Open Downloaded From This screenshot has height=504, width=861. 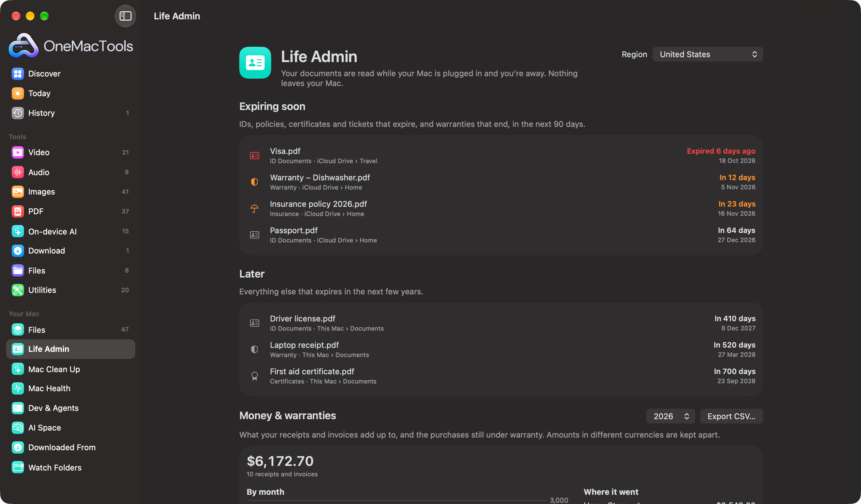coord(71,447)
